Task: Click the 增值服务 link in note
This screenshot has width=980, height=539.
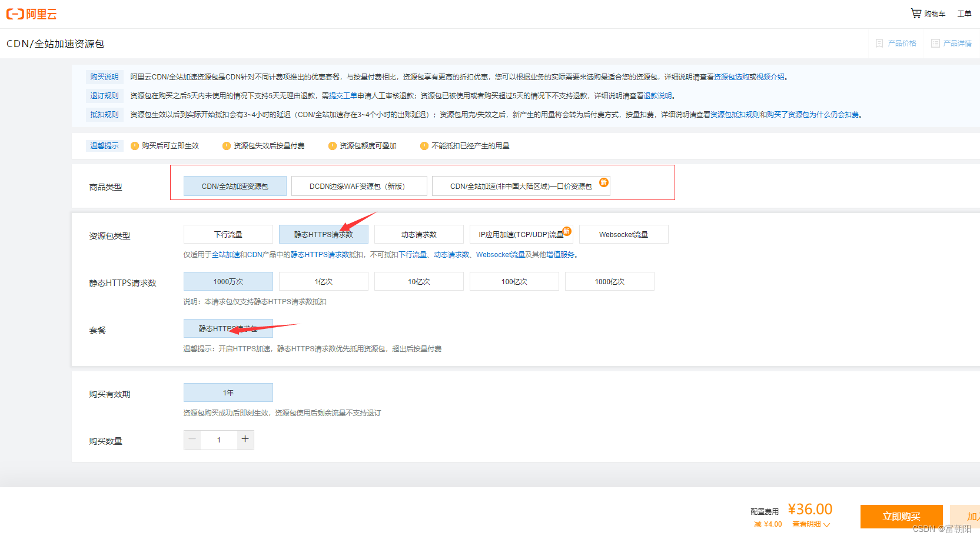Action: point(560,255)
